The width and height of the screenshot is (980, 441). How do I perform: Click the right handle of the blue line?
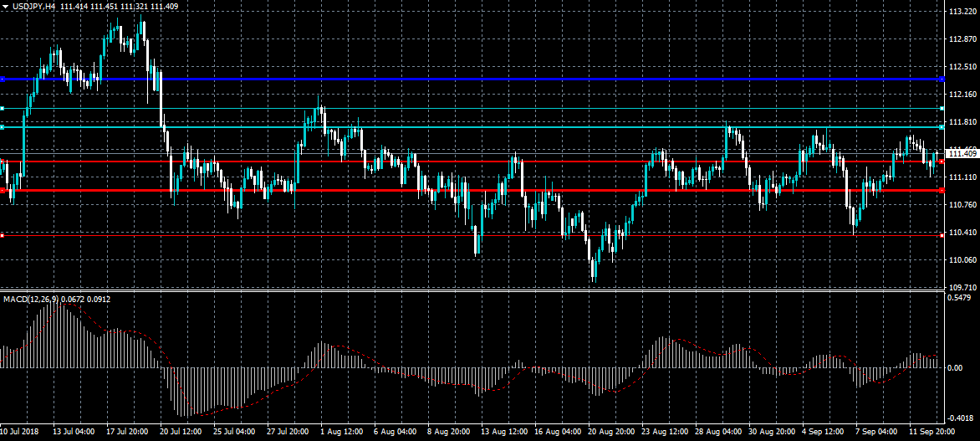942,79
